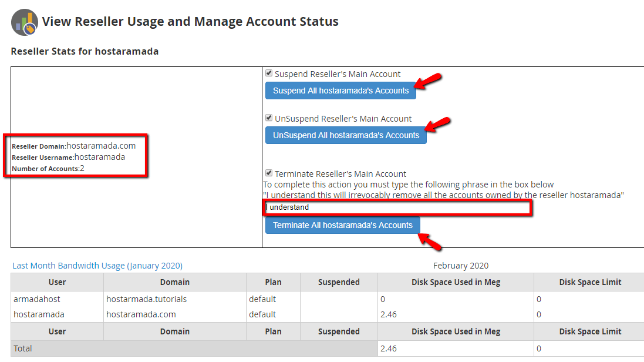This screenshot has height=362, width=644.
Task: Click Terminate All hostaramada's Accounts button
Action: [x=342, y=226]
